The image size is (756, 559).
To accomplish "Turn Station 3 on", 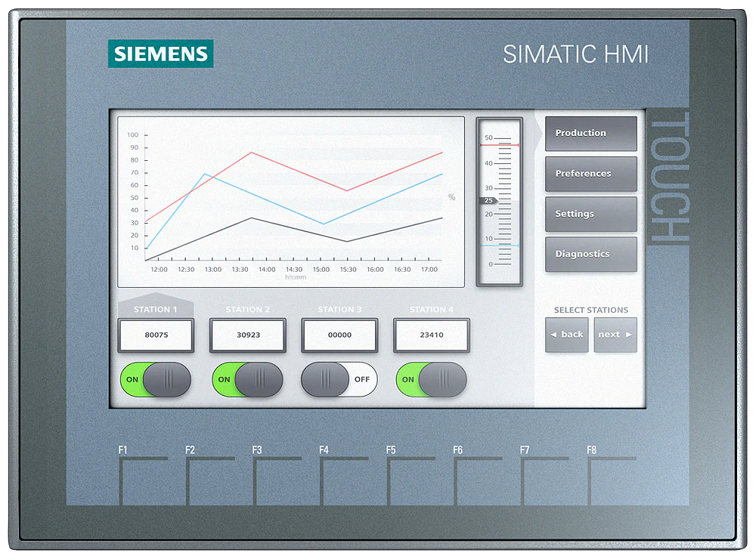I will [x=339, y=380].
